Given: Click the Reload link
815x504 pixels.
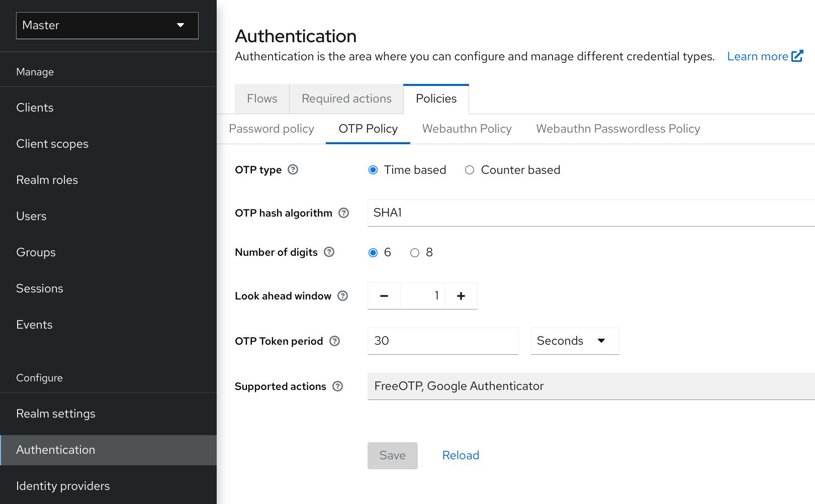Looking at the screenshot, I should 461,455.
